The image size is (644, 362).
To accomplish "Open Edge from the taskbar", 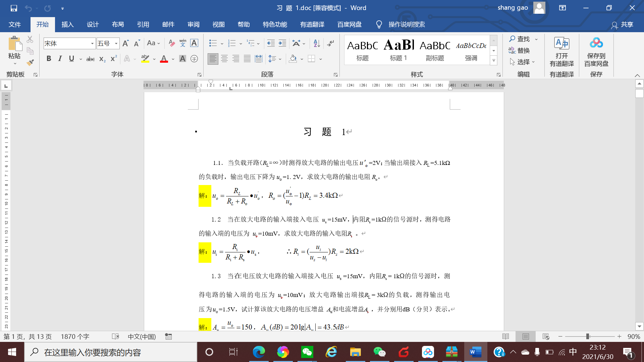I will (x=259, y=352).
